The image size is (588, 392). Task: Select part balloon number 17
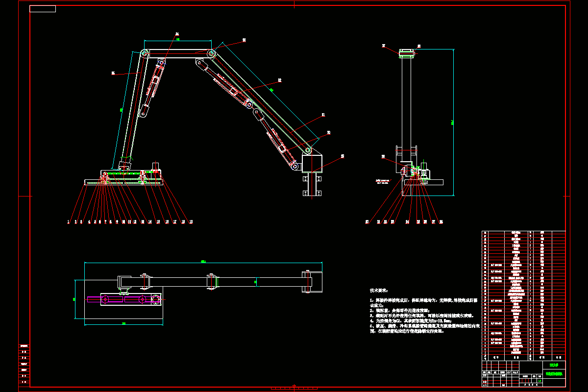(175, 222)
